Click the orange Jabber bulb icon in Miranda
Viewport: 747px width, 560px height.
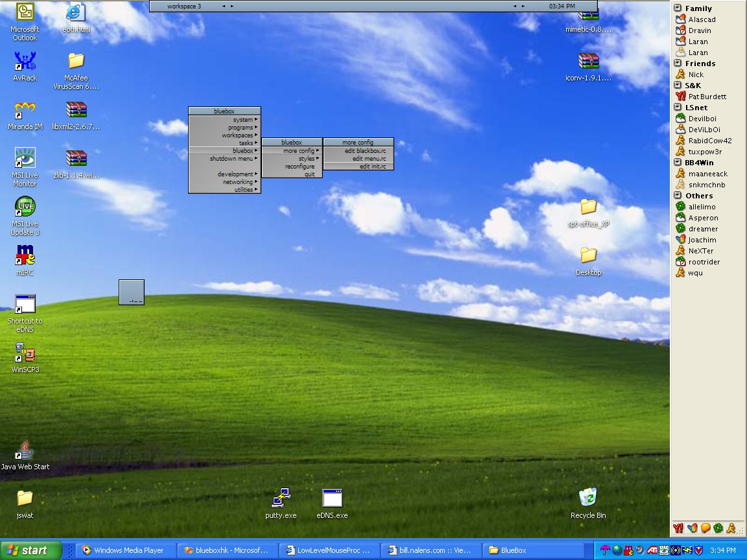(x=705, y=528)
